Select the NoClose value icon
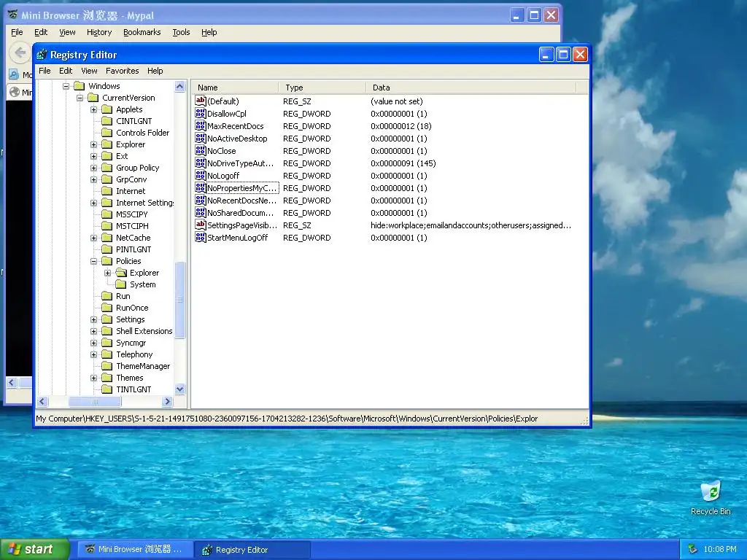The width and height of the screenshot is (747, 560). click(200, 150)
